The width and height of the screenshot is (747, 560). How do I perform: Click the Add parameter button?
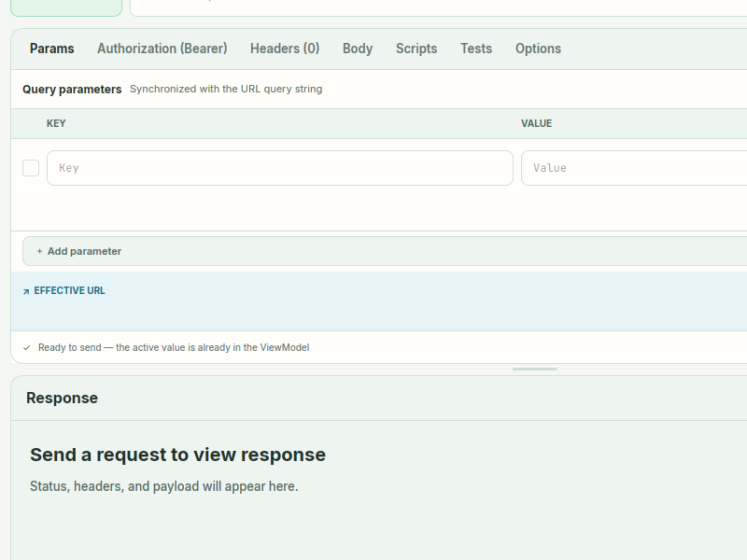pyautogui.click(x=385, y=251)
